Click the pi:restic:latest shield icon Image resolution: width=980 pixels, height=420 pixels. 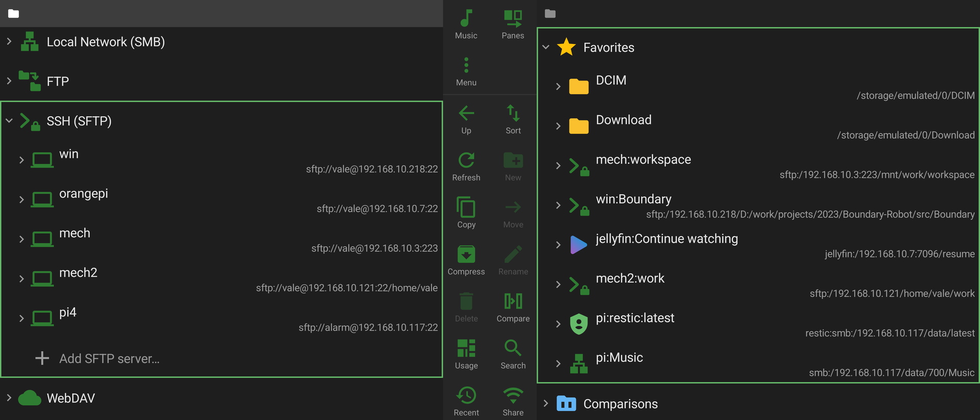[x=578, y=324]
